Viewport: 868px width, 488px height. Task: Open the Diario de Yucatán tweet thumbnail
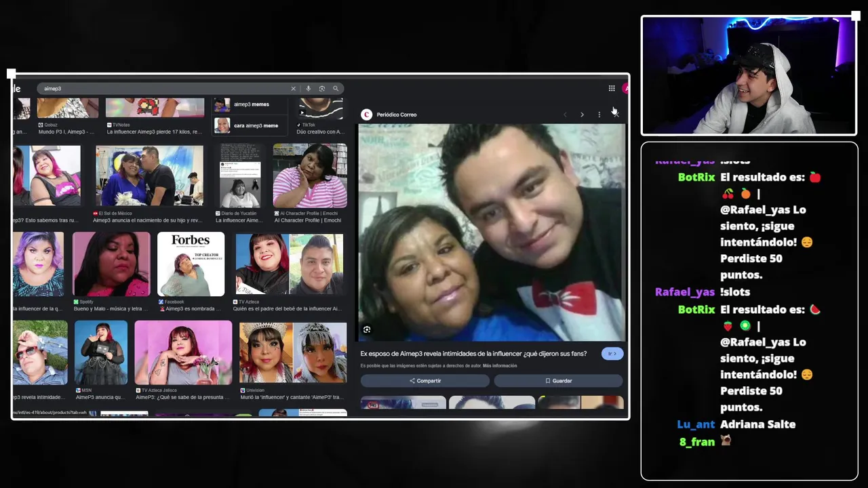click(239, 176)
